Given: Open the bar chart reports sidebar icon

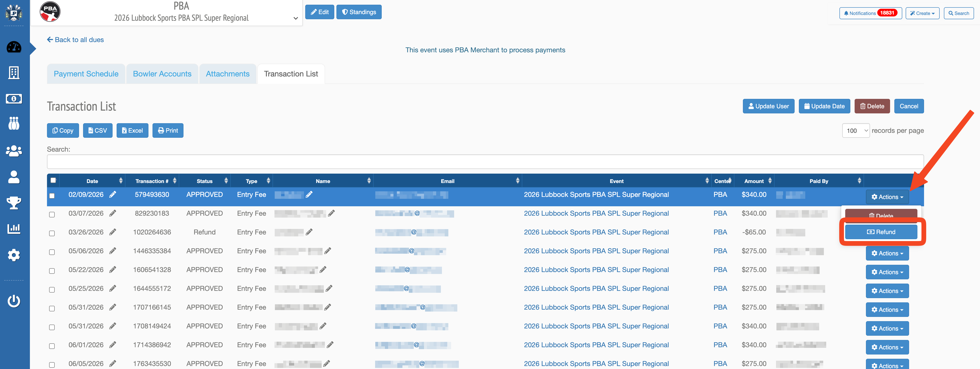Looking at the screenshot, I should [14, 229].
